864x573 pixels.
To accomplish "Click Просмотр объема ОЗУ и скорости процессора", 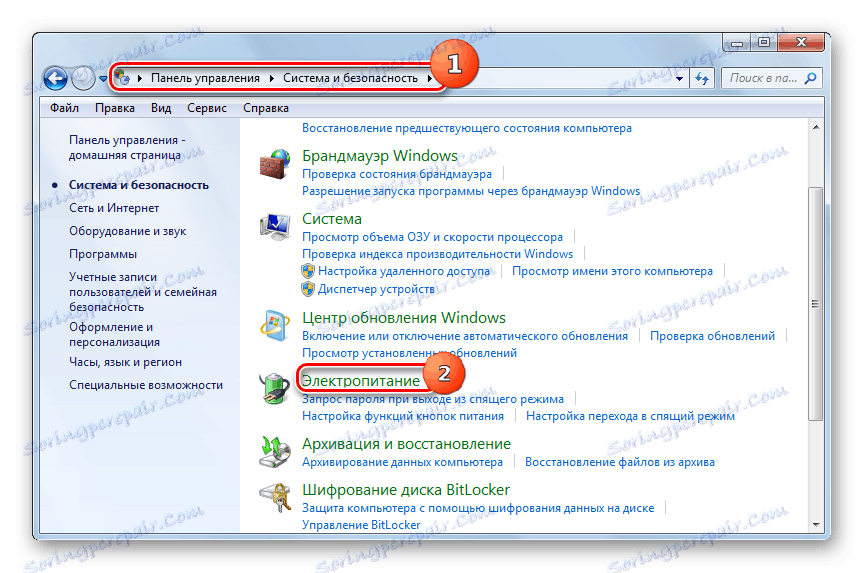I will point(433,237).
